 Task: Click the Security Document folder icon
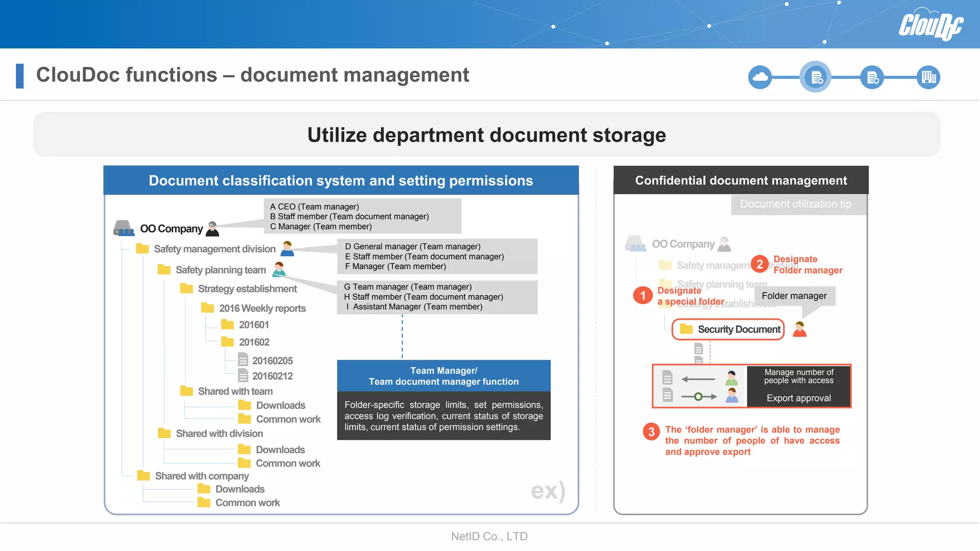tap(687, 329)
